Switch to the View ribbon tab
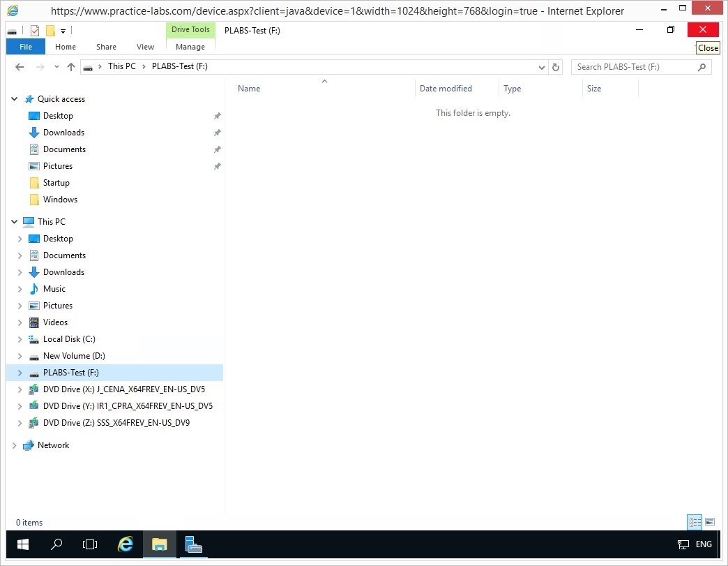This screenshot has width=728, height=566. click(x=145, y=47)
